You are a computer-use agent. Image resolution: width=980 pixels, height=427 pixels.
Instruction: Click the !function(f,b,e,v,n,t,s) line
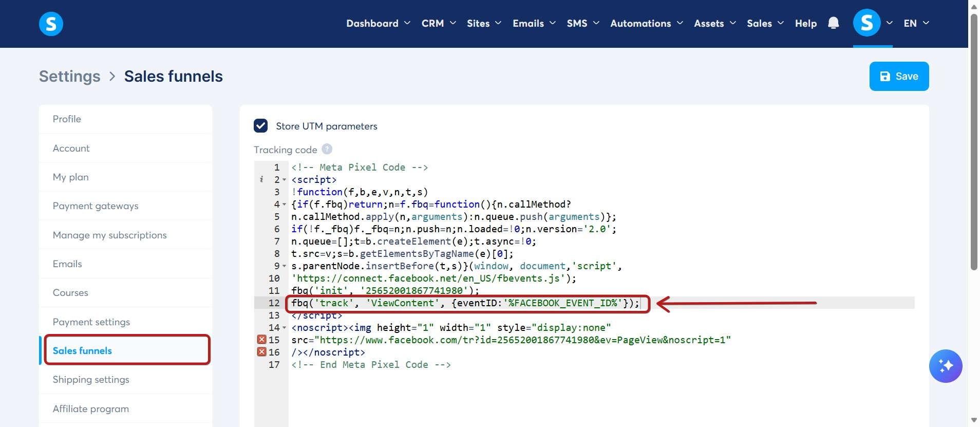coord(360,192)
